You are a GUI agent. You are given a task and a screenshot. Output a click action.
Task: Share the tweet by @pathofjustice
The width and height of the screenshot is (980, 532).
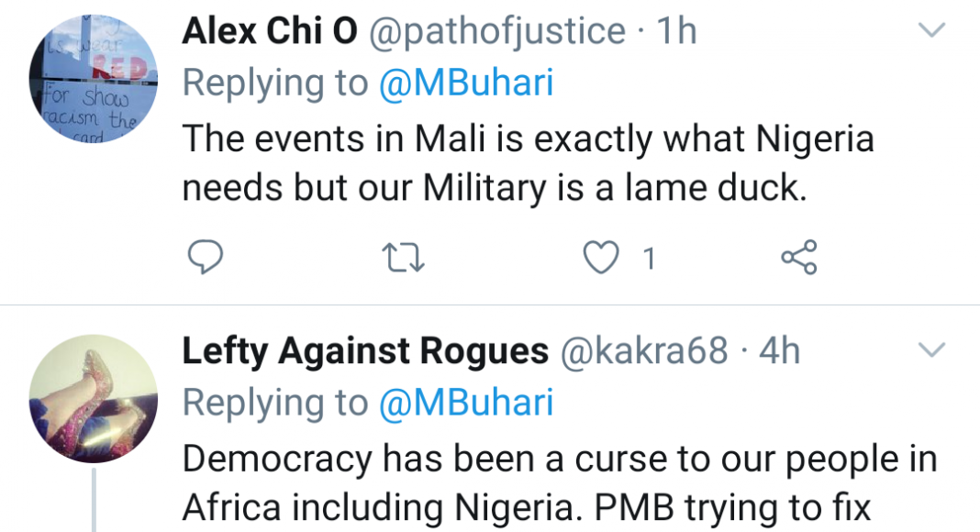pos(798,259)
